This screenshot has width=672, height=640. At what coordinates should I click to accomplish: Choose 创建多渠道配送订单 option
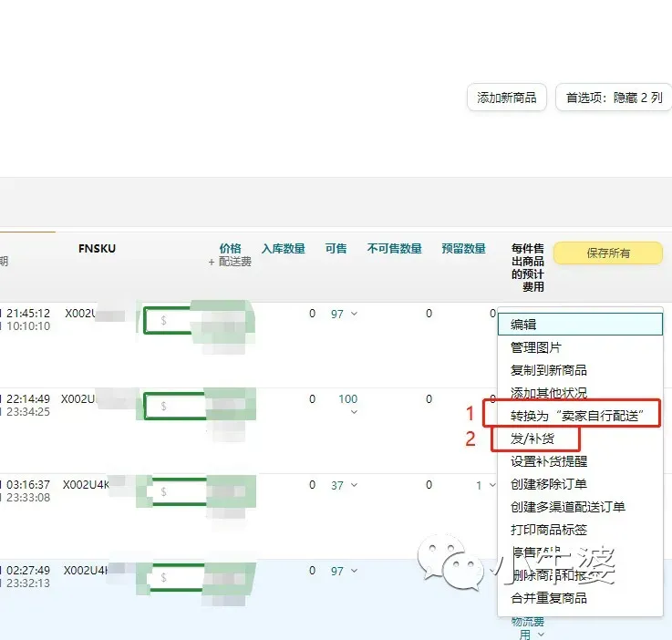[x=568, y=507]
